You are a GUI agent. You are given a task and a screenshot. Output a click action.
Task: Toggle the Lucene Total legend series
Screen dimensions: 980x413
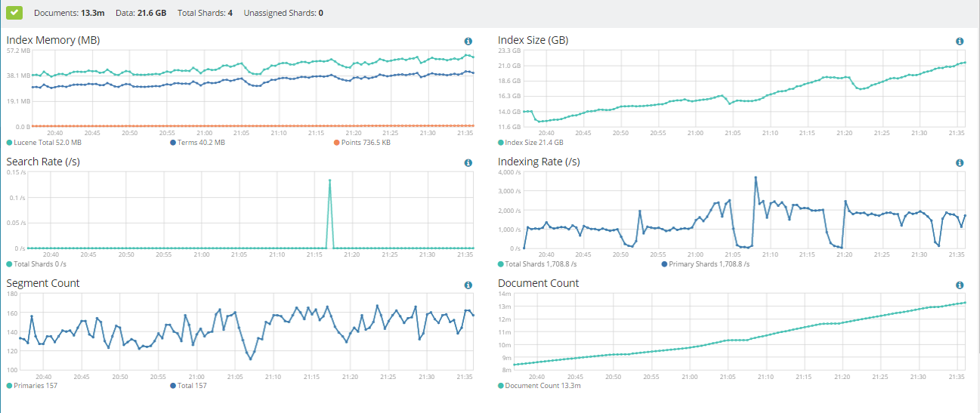tap(47, 142)
